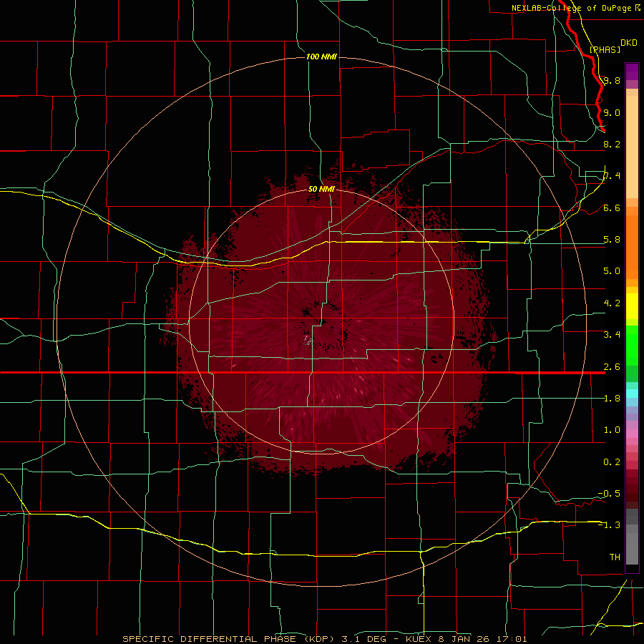Click the KDP product caption at the bottom

[x=324, y=639]
